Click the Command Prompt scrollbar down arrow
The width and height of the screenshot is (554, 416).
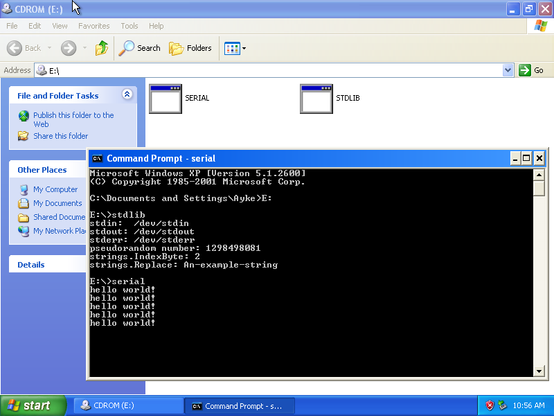point(539,371)
